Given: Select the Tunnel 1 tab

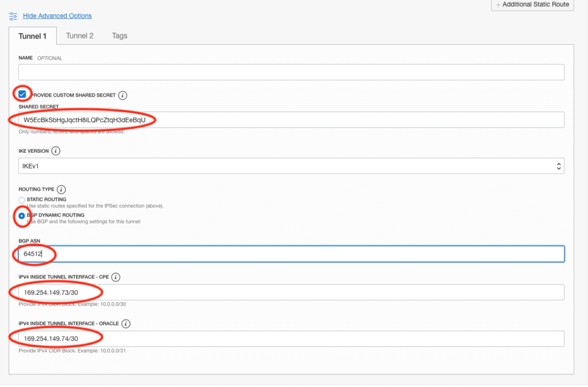Looking at the screenshot, I should [33, 36].
